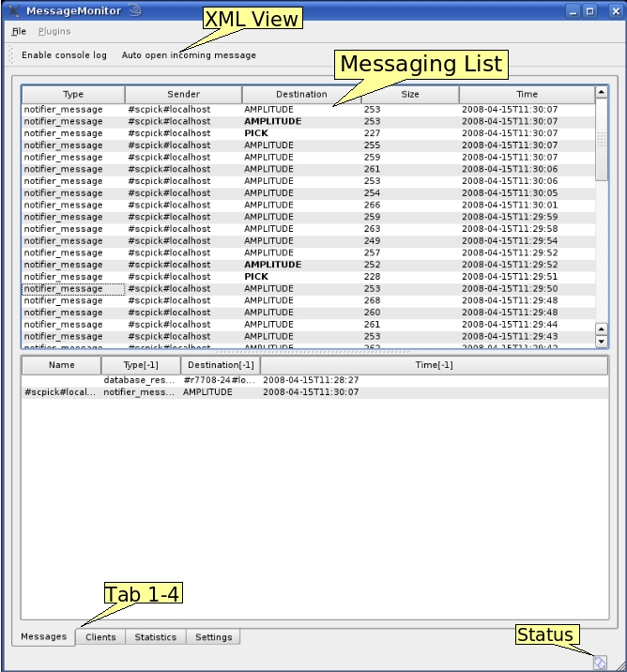627x672 pixels.
Task: Open the Plugins menu
Action: tap(54, 32)
